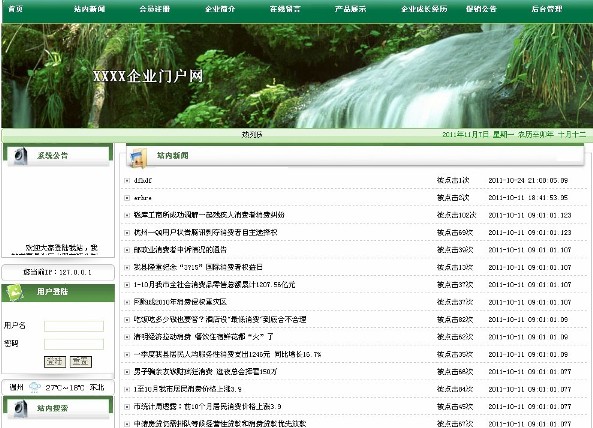Click the bullet icon before the 'arbre' news item
This screenshot has height=428, width=593.
click(127, 198)
